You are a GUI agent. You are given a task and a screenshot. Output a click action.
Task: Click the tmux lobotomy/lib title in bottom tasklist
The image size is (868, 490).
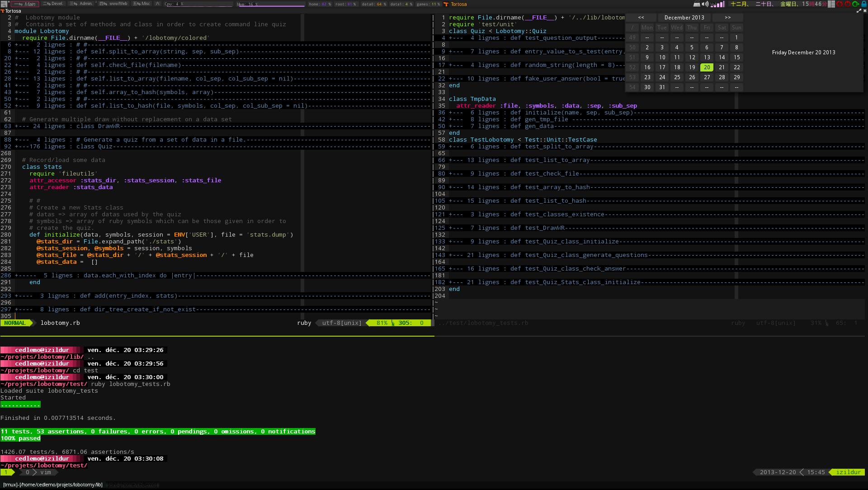click(53, 485)
